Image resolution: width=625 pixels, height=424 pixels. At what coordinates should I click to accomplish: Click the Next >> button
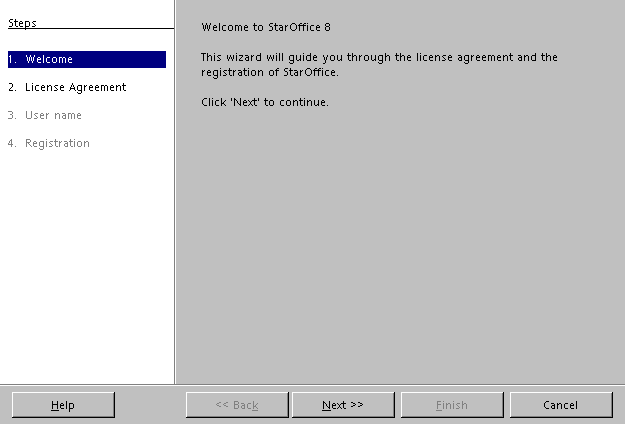pos(343,405)
